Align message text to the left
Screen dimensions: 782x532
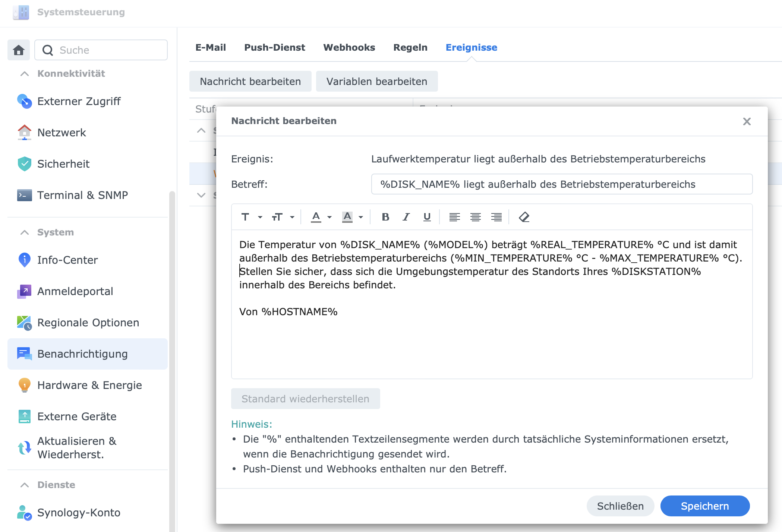click(x=454, y=217)
